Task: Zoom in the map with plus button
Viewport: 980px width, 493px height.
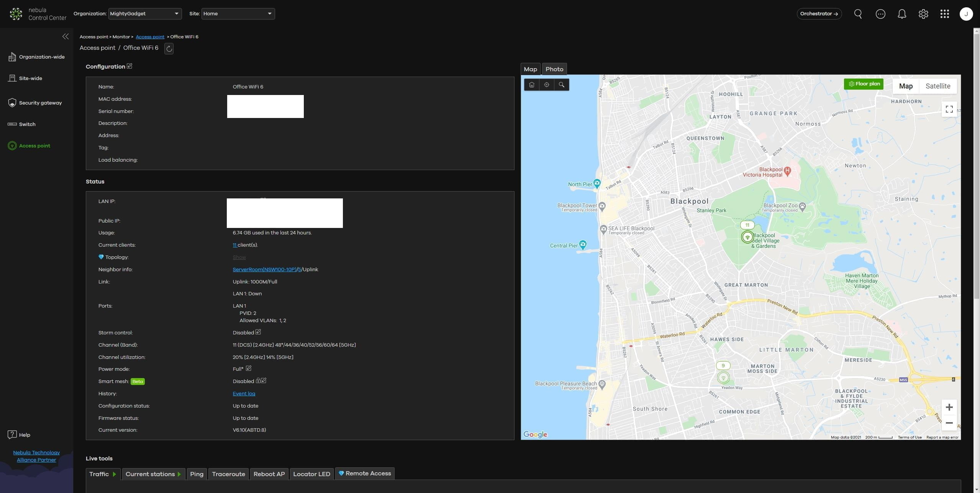Action: click(x=949, y=407)
